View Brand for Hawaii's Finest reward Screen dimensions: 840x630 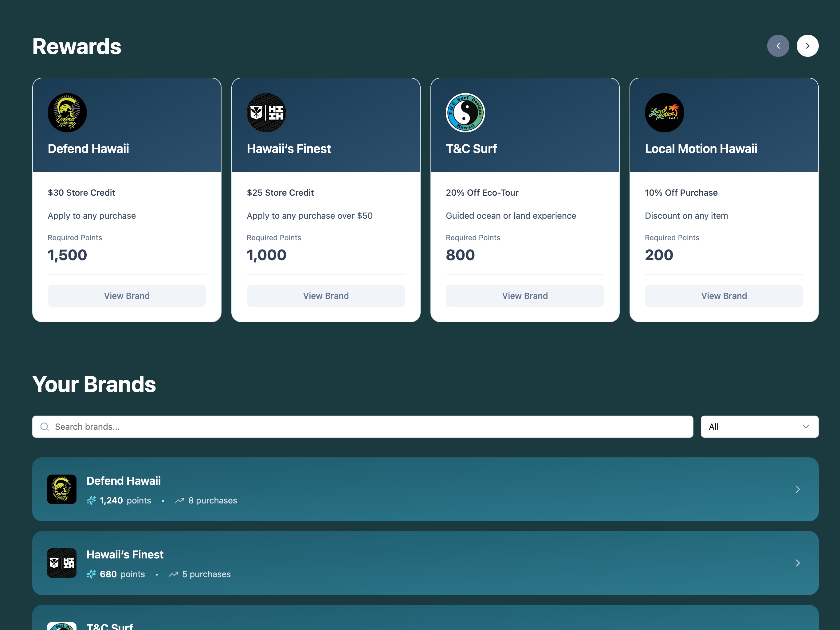[x=326, y=296]
